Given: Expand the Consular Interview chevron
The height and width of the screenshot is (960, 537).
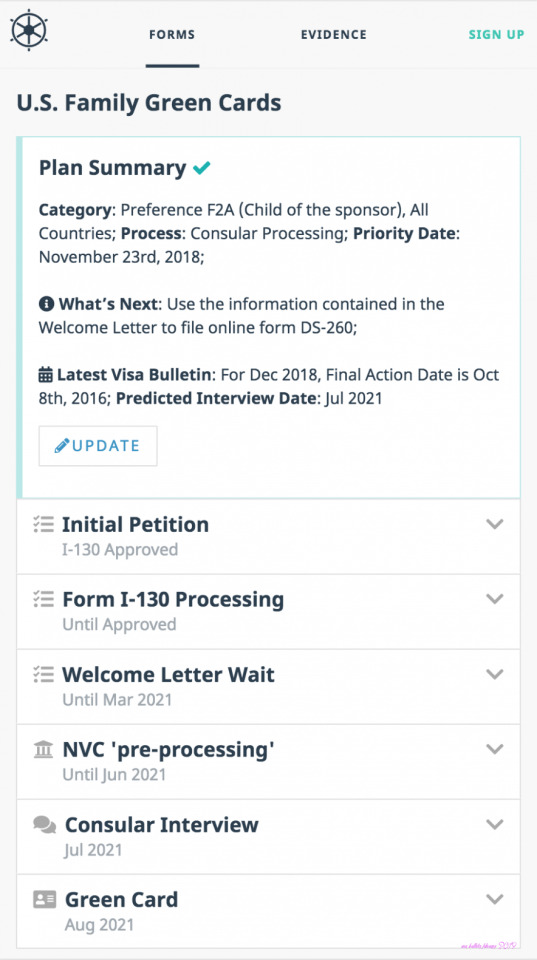Looking at the screenshot, I should pos(494,824).
